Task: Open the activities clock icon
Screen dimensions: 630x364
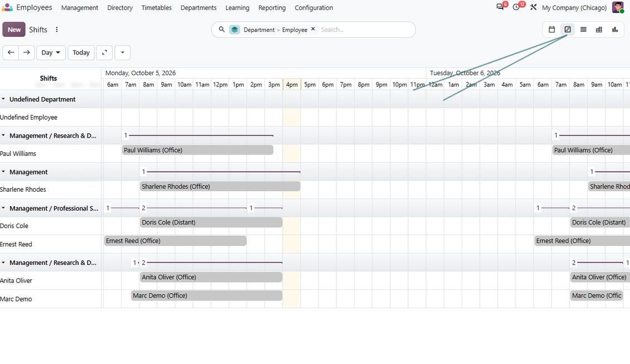Action: pos(516,7)
